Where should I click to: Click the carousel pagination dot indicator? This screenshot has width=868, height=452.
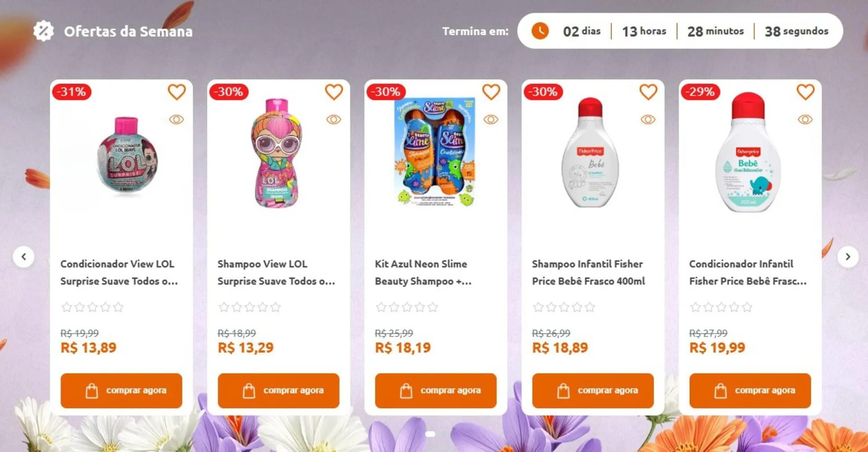point(430,434)
